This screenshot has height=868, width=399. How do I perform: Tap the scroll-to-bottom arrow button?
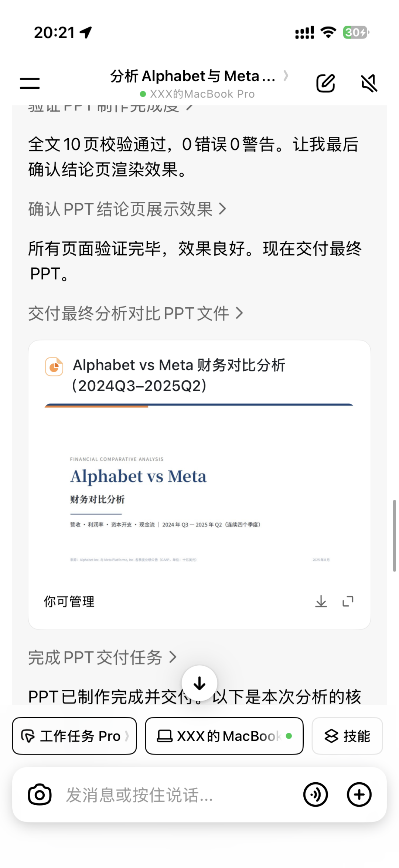point(199,683)
